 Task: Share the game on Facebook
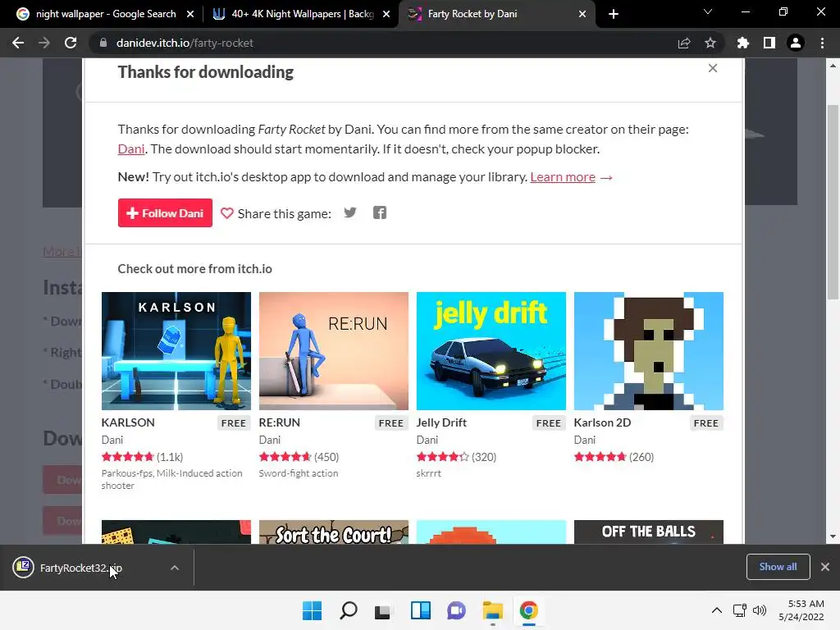point(379,212)
